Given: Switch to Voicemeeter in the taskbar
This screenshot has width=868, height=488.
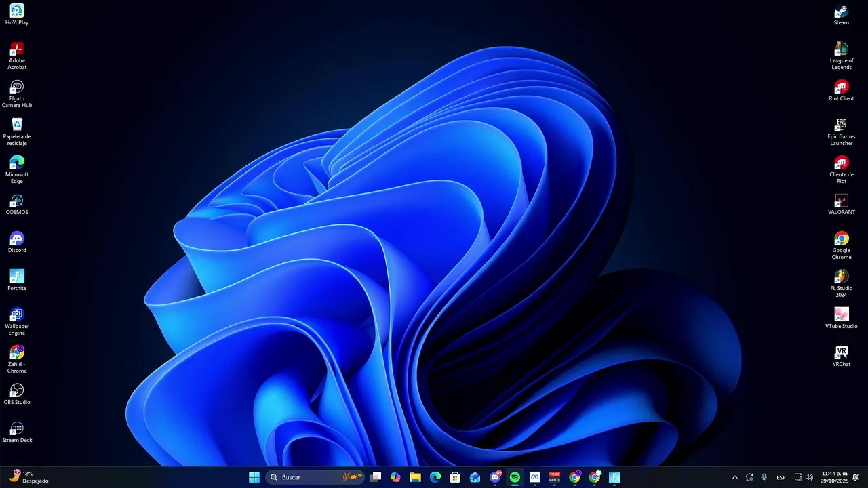Looking at the screenshot, I should pos(555,477).
